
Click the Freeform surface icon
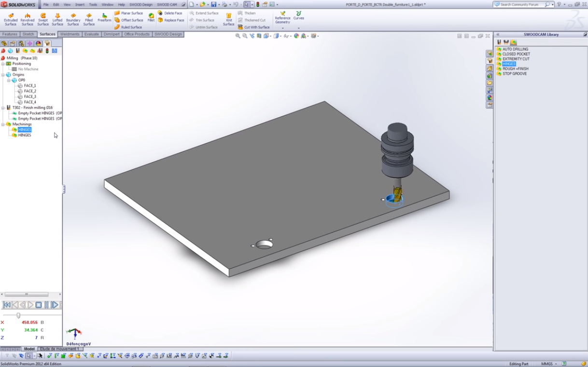point(104,17)
